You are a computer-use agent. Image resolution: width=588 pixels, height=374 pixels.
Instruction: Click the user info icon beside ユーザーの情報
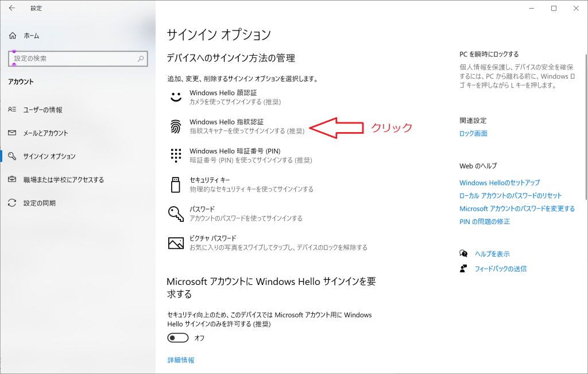click(x=12, y=110)
